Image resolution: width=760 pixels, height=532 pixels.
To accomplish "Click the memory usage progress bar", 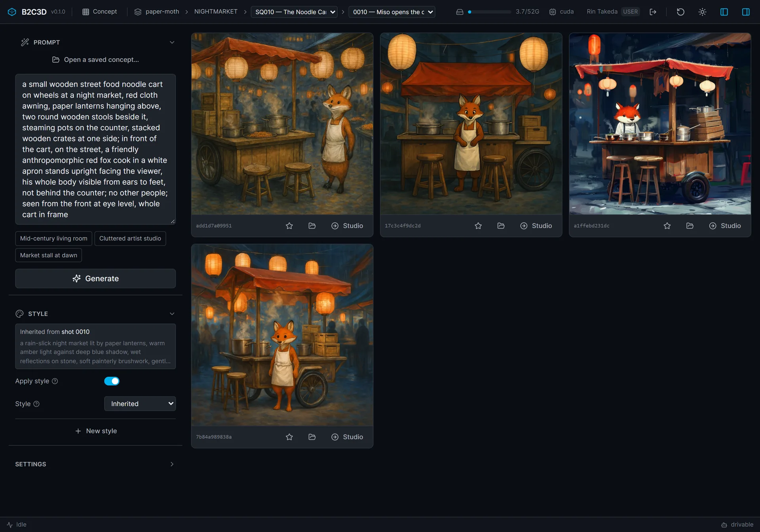I will [x=489, y=12].
